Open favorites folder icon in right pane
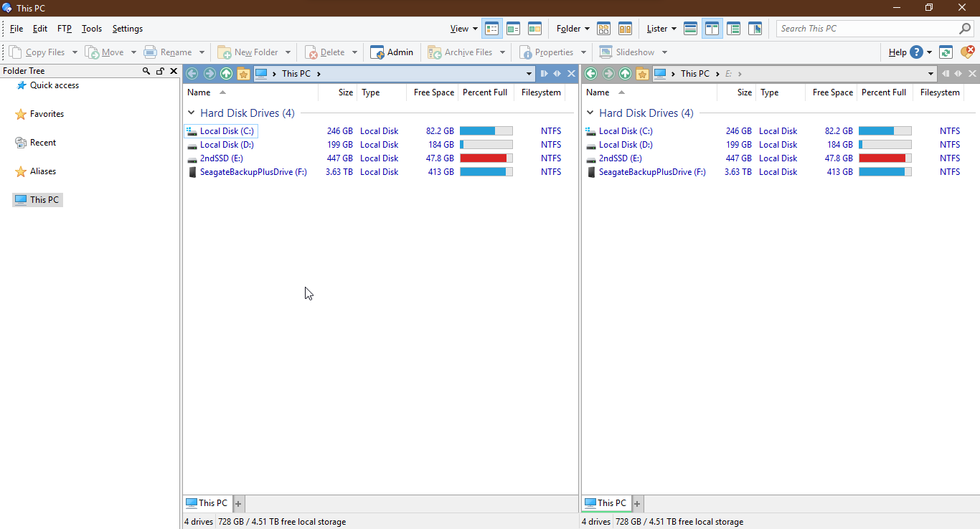Viewport: 980px width, 529px height. pyautogui.click(x=642, y=74)
